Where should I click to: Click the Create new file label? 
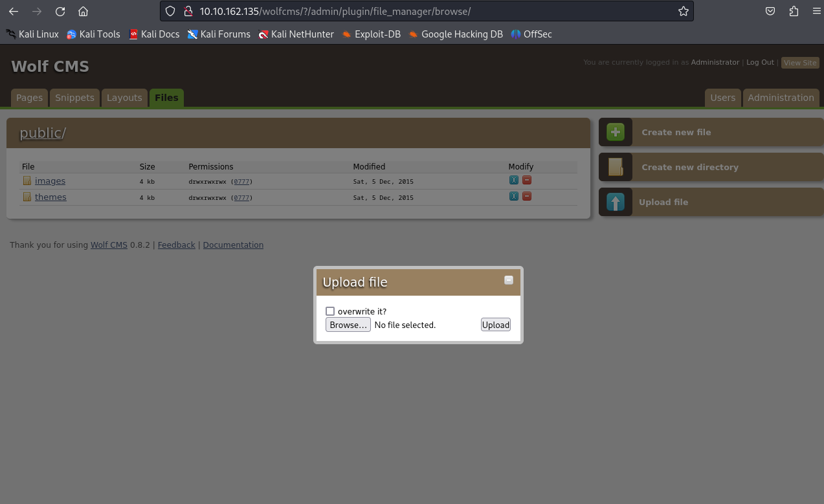pos(676,132)
